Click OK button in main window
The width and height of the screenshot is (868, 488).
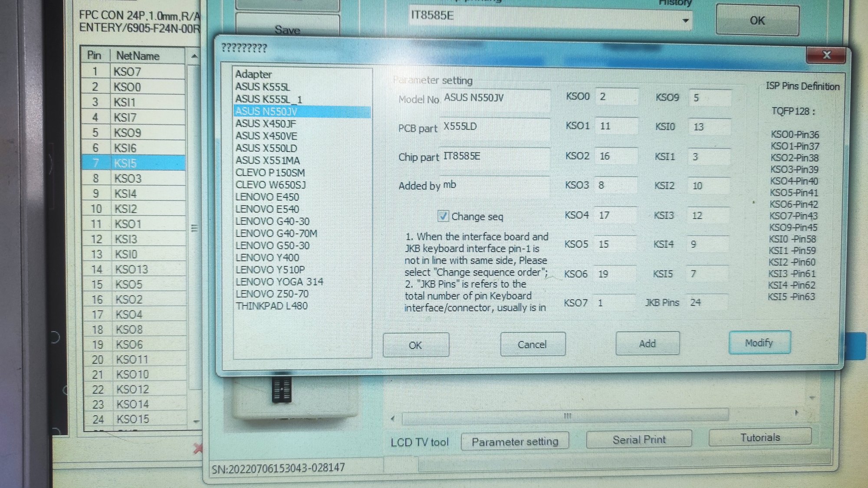pos(757,20)
